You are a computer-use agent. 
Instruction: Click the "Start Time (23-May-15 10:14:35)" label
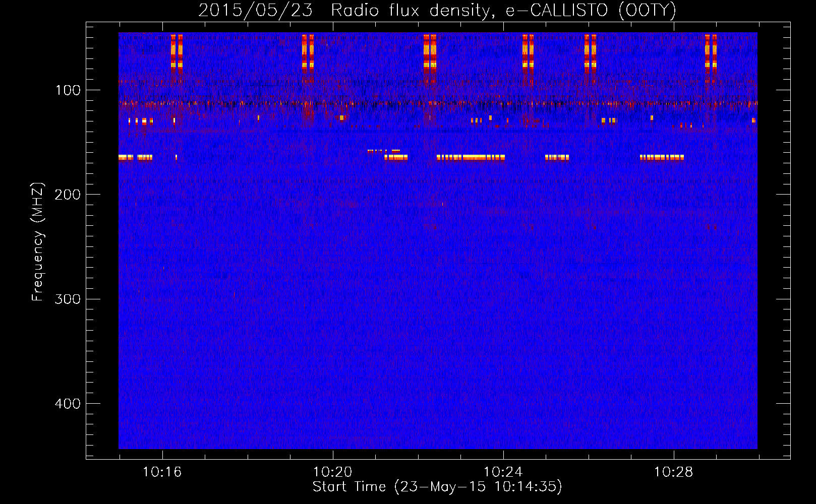click(437, 487)
